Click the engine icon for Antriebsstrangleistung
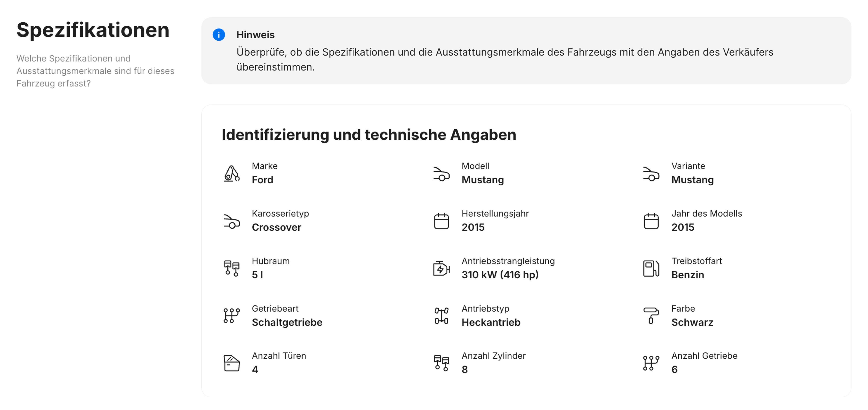The width and height of the screenshot is (868, 410). [x=441, y=269]
